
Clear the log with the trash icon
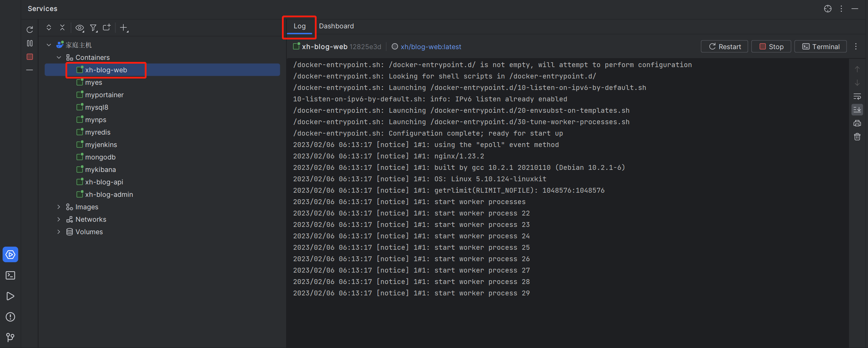(x=857, y=137)
